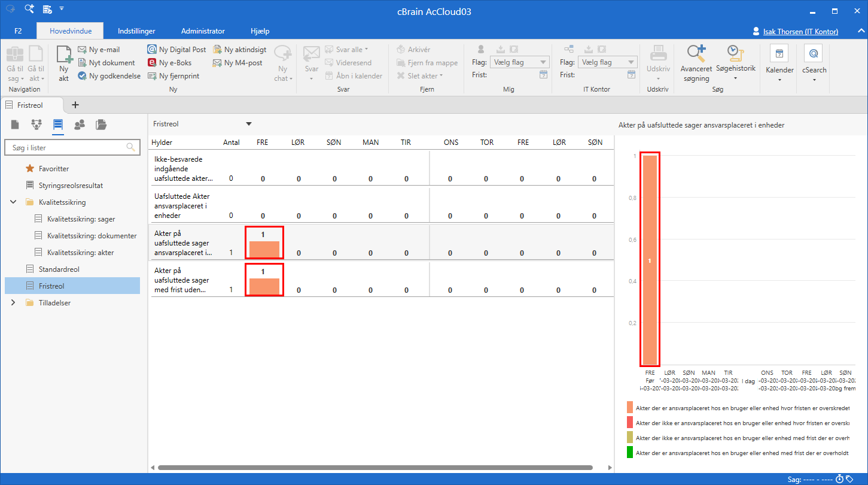Click the case timer icon in status bar
868x485 pixels.
click(840, 479)
